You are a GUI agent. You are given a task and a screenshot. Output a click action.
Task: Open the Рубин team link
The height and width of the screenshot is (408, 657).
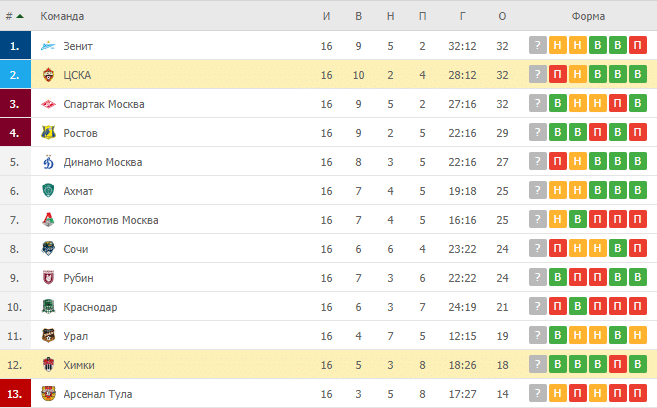[x=78, y=278]
